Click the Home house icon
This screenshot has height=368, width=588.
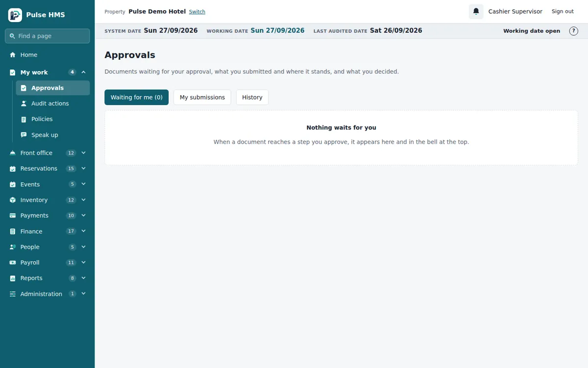pos(13,55)
